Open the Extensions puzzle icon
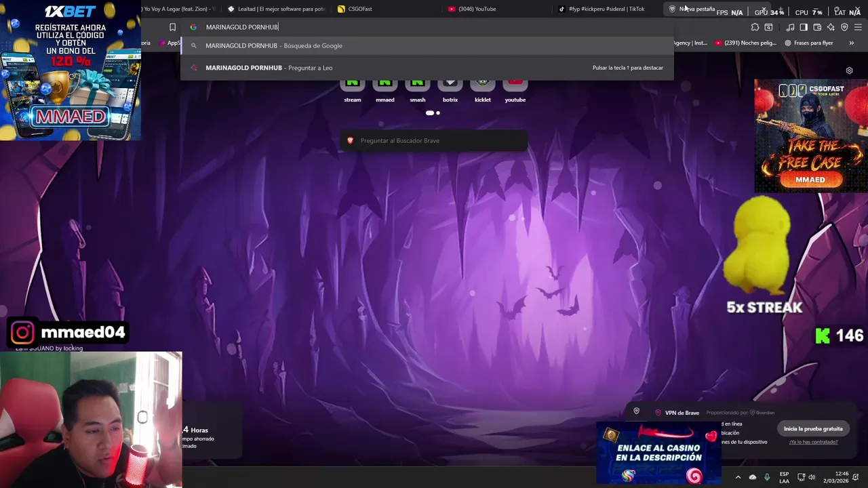868x488 pixels. [x=755, y=27]
